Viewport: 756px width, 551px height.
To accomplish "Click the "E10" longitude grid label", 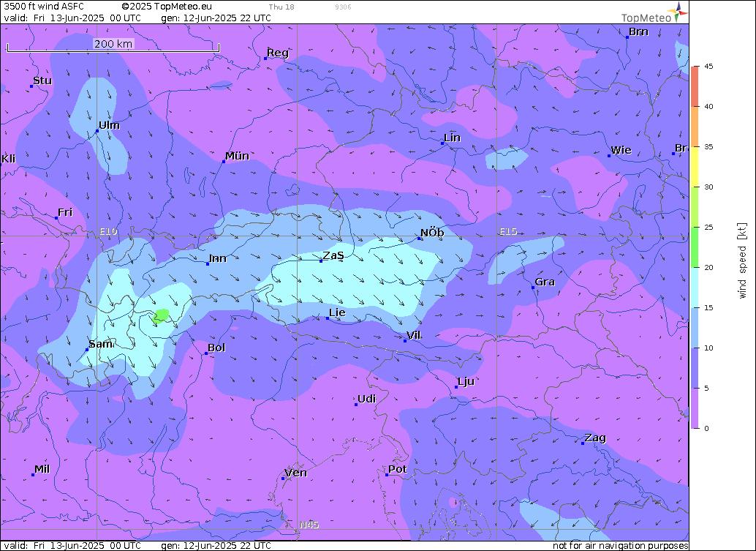I will [x=108, y=231].
